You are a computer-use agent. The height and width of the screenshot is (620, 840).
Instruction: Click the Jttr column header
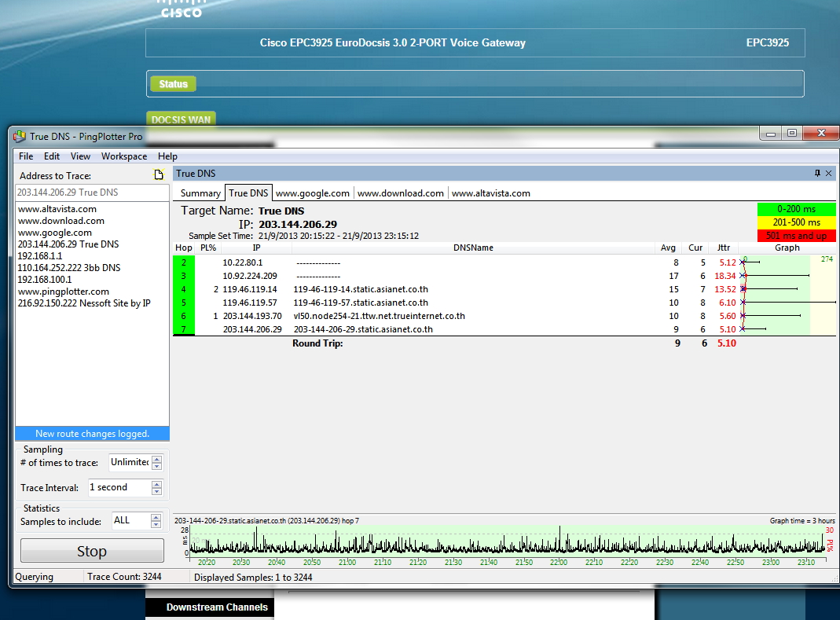(x=724, y=248)
